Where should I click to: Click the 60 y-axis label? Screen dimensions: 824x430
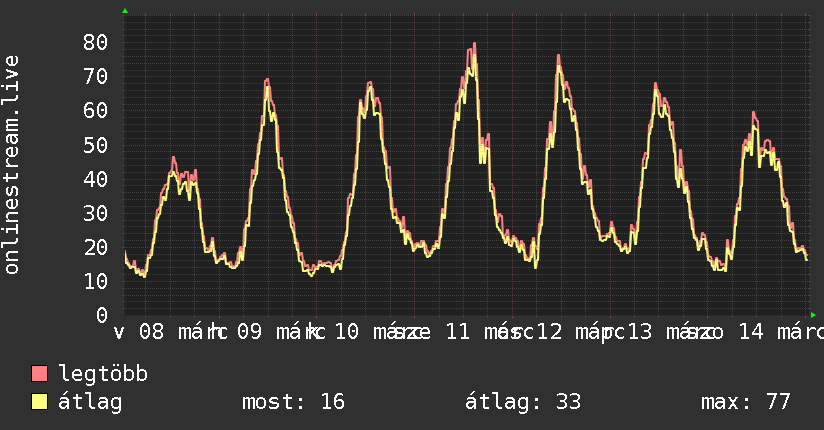pos(96,111)
